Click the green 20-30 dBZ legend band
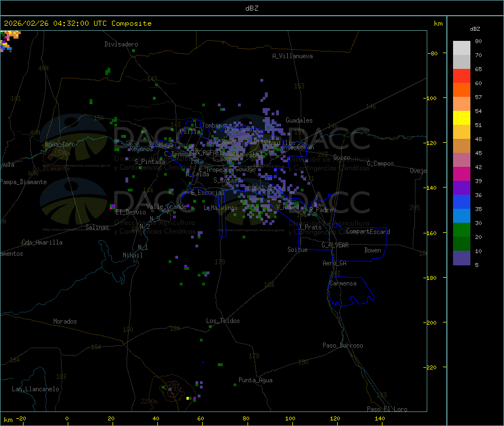The image size is (504, 426). coord(461,230)
